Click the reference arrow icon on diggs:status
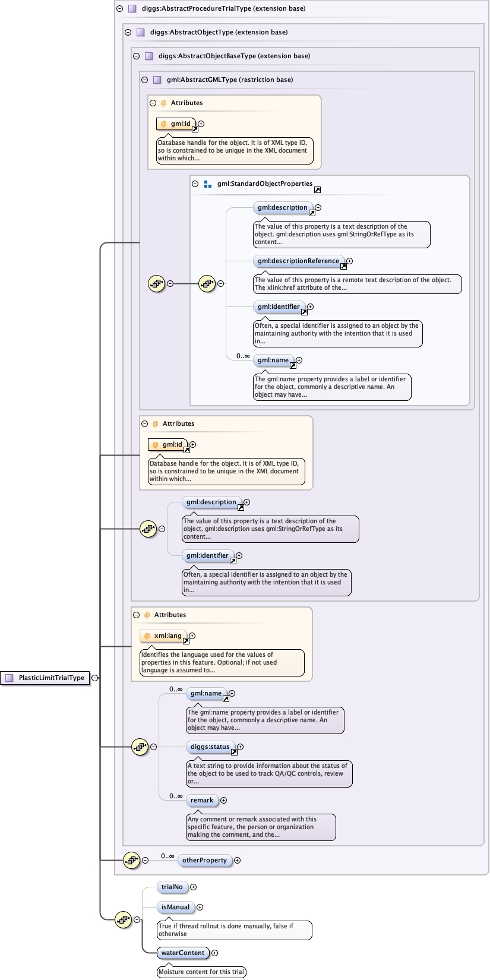Image resolution: width=490 pixels, height=980 pixels. click(234, 753)
